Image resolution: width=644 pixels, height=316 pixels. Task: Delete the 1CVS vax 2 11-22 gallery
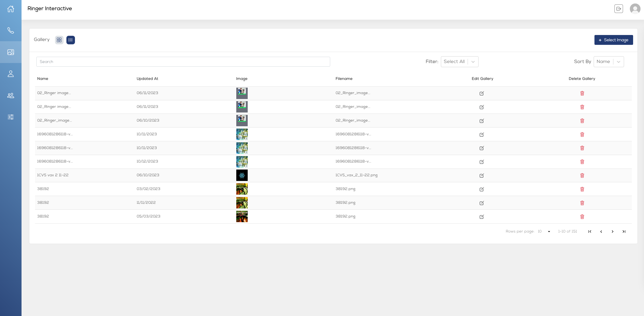click(x=582, y=175)
